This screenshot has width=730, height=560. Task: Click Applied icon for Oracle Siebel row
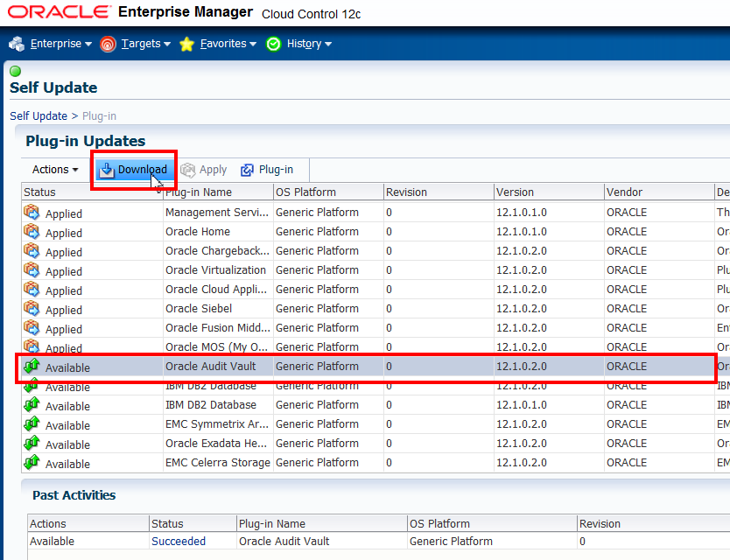pyautogui.click(x=32, y=309)
